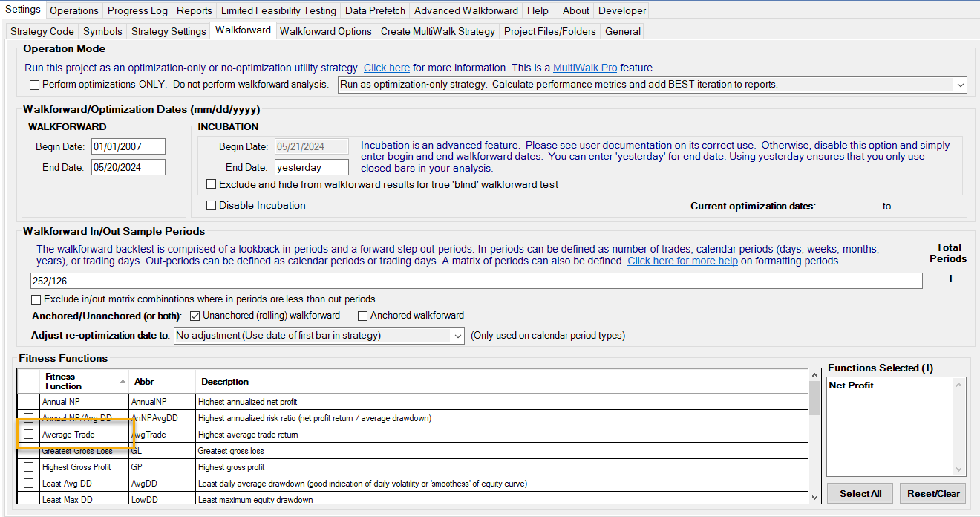Toggle Disable Incubation checkbox
The height and width of the screenshot is (517, 980).
(x=212, y=206)
